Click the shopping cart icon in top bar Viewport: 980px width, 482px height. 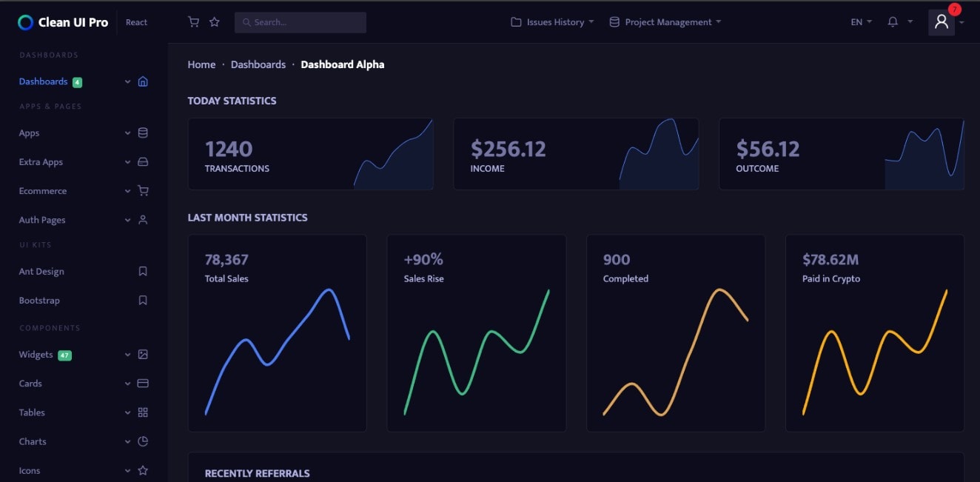pos(194,22)
